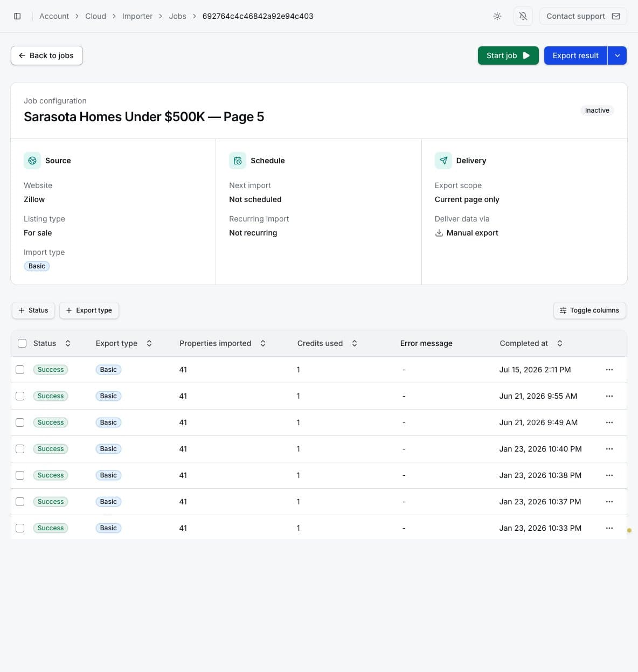Check the Jan 23, 2026 10:37 PM row
Image resolution: width=638 pixels, height=672 pixels.
[x=20, y=502]
